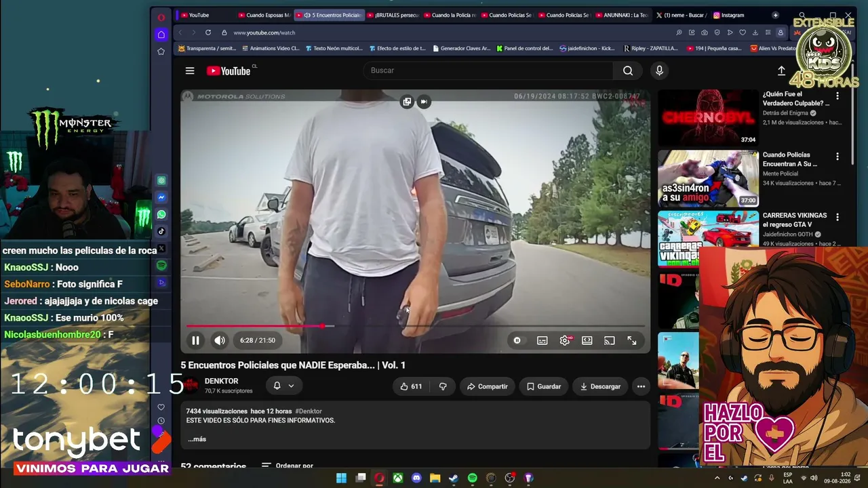Switch to the Cuando Esposas tab
868x488 pixels.
point(264,15)
